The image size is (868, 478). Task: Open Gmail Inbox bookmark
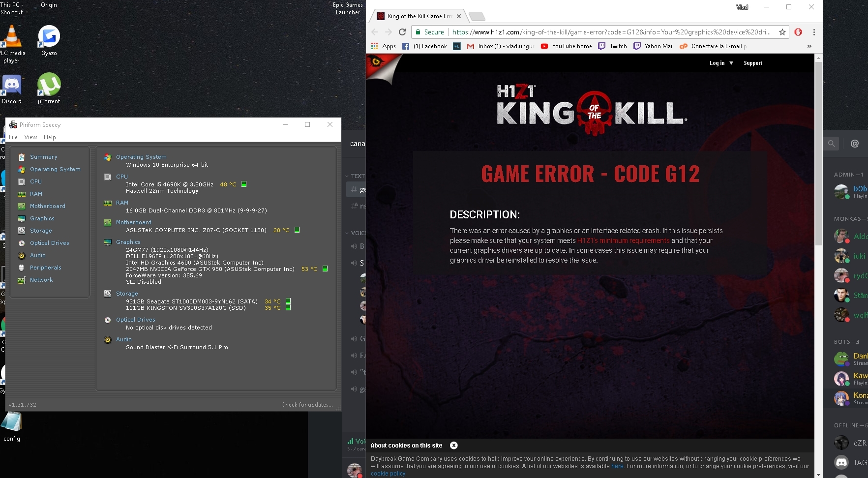pyautogui.click(x=501, y=46)
